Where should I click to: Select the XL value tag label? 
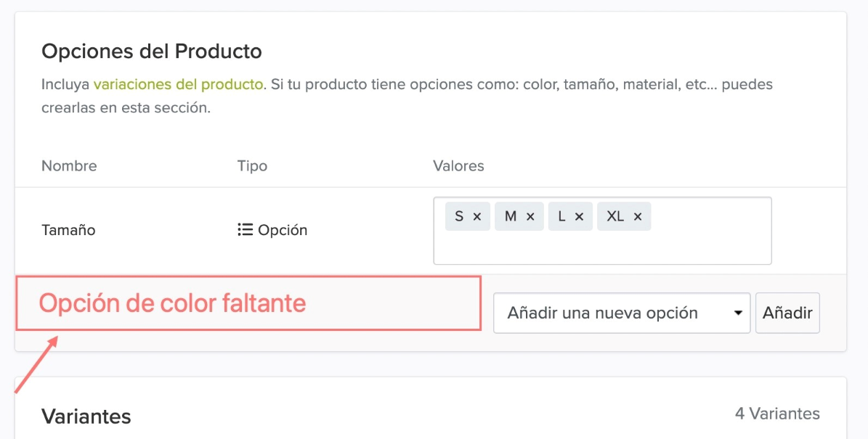[x=615, y=217]
